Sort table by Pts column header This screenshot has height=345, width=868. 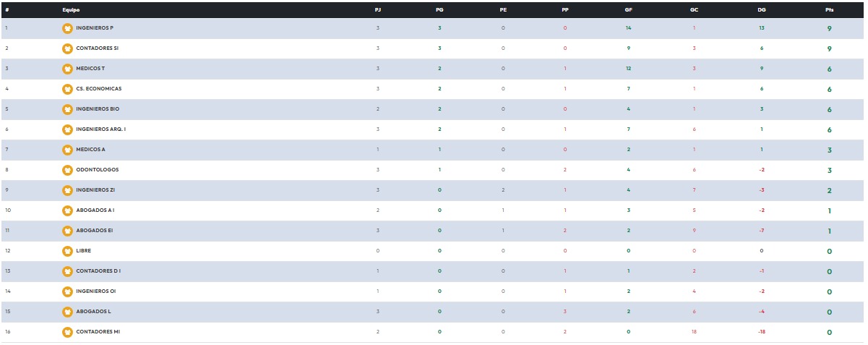point(829,10)
